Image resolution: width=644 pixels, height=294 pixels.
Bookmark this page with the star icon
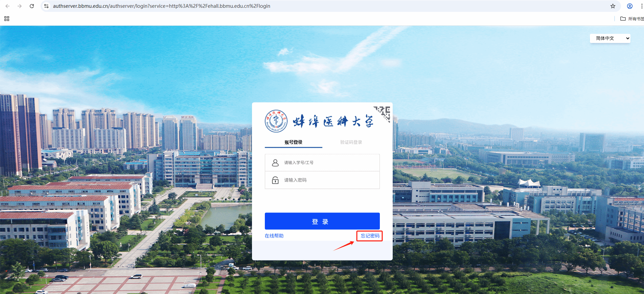pyautogui.click(x=613, y=6)
